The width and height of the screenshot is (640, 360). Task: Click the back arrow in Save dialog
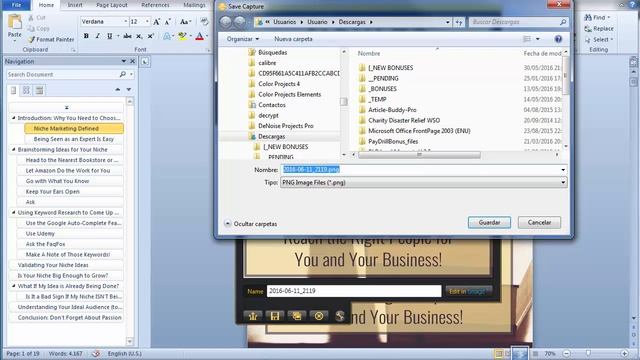pyautogui.click(x=225, y=22)
